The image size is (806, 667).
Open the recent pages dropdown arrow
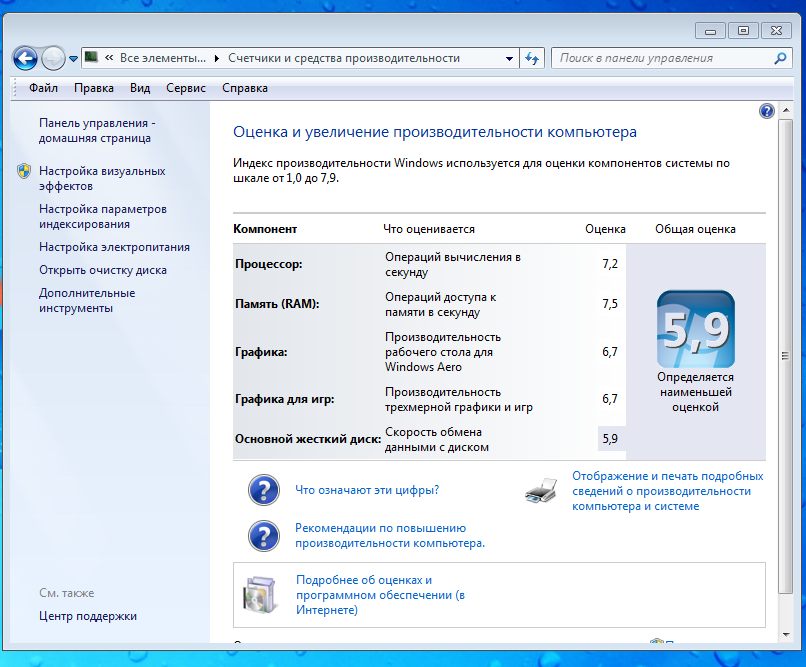click(73, 59)
